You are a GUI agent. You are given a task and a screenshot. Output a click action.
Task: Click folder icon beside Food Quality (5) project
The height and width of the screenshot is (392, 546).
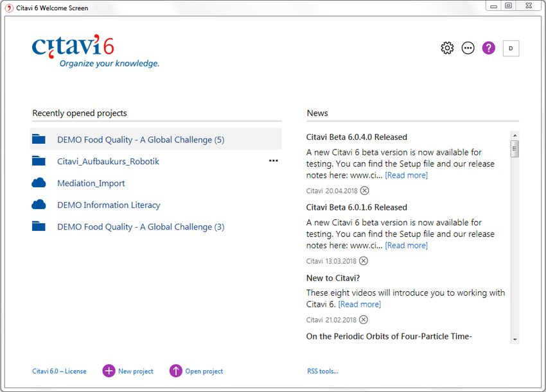(x=39, y=139)
